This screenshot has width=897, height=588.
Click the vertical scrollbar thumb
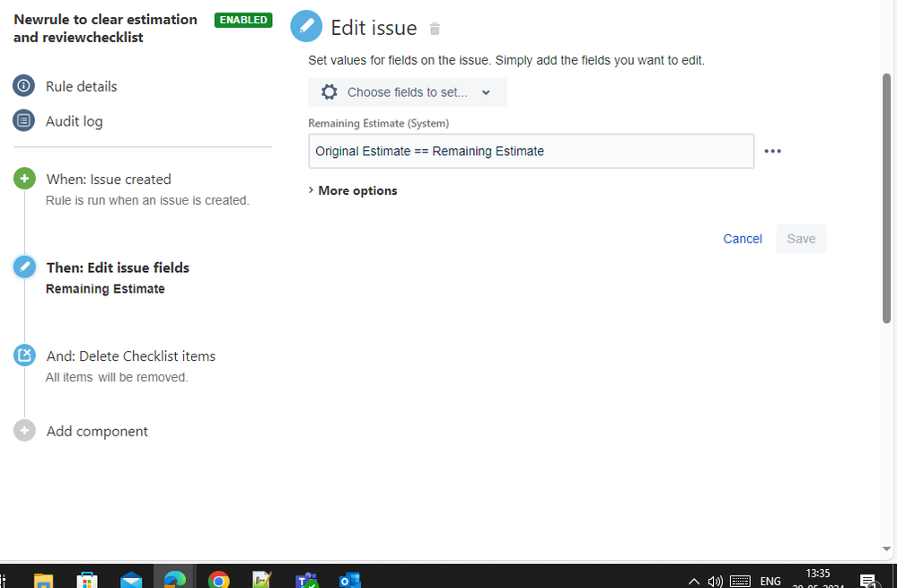[886, 197]
